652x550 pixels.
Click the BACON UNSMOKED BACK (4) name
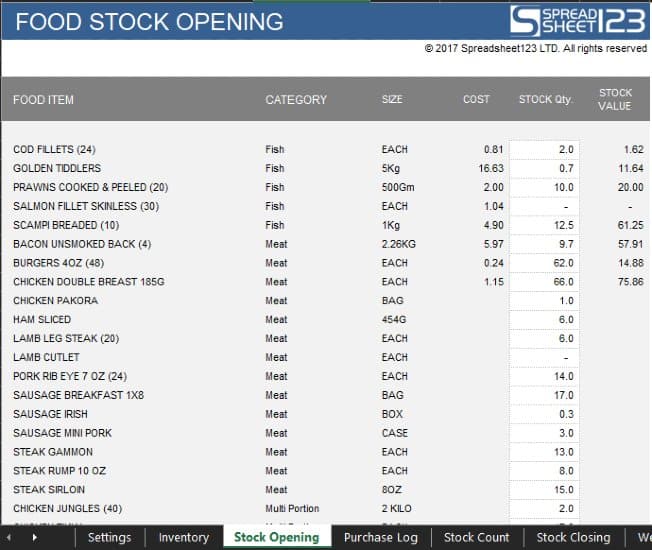(x=82, y=244)
